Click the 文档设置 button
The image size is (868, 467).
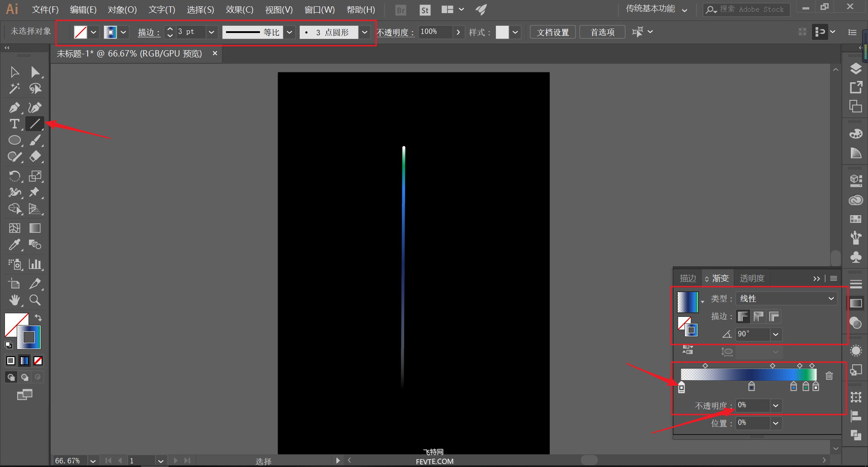[552, 32]
